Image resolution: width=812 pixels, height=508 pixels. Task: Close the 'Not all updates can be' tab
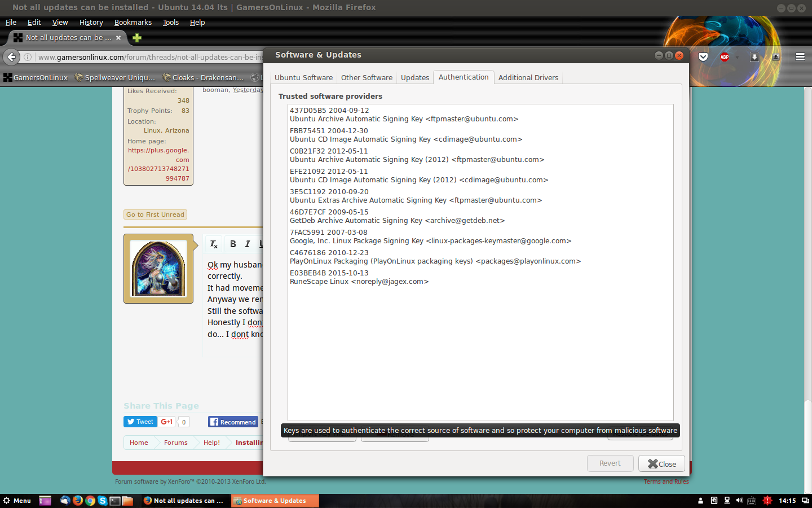[118, 38]
